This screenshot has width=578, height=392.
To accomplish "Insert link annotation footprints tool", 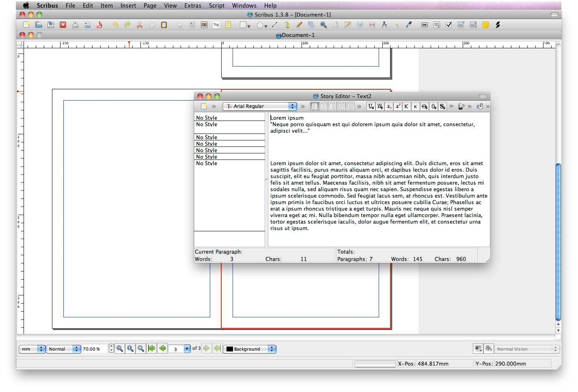I will [498, 25].
